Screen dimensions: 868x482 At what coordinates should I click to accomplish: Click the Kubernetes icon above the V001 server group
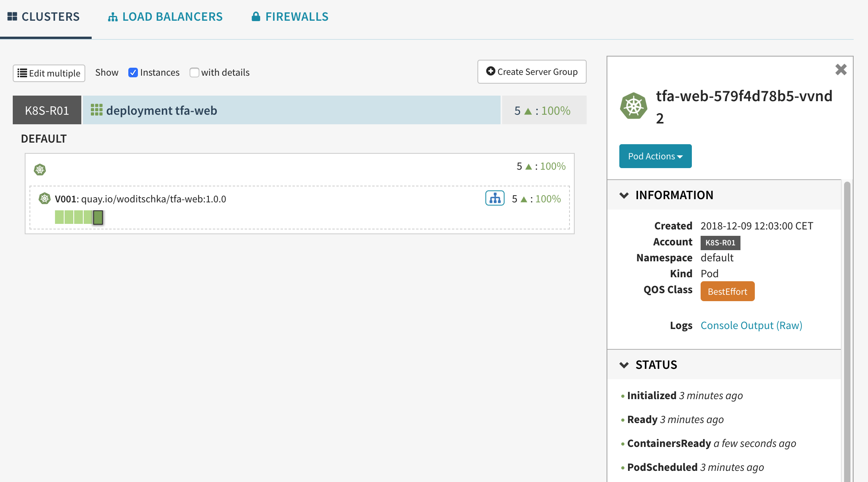[x=40, y=170]
